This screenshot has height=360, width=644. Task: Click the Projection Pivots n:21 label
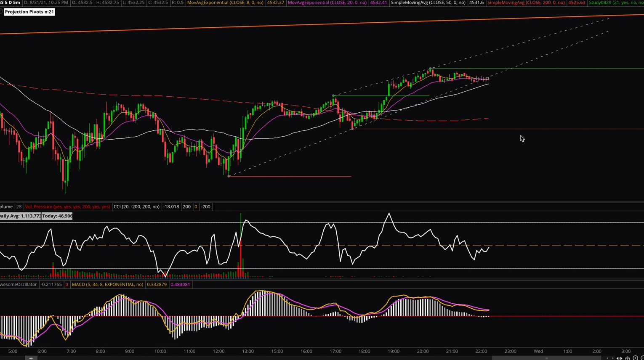pyautogui.click(x=29, y=12)
